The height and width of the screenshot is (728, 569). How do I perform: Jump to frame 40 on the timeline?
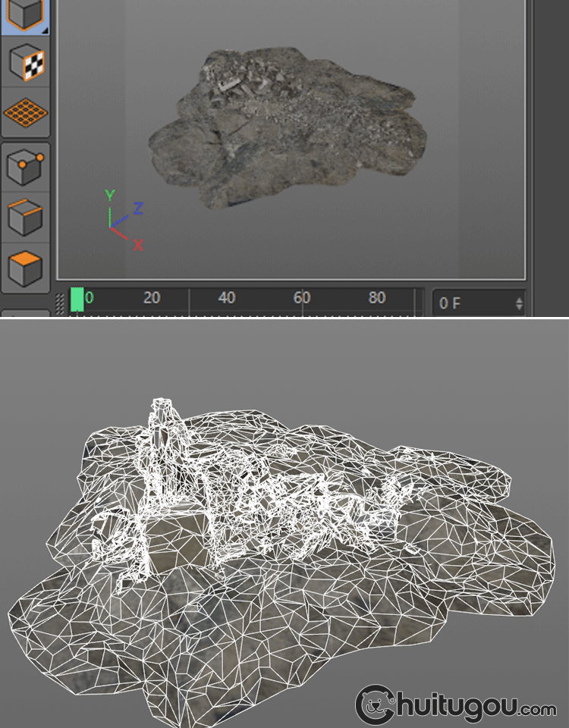tap(226, 298)
